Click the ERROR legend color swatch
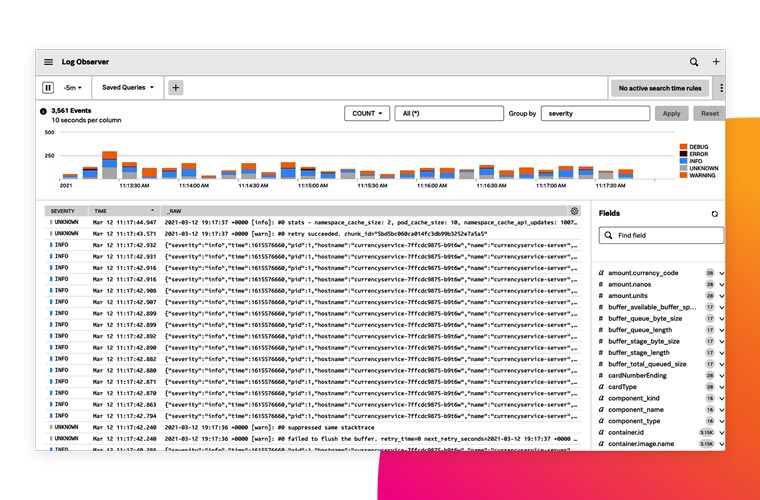Screen dimensions: 760x500 coord(683,154)
